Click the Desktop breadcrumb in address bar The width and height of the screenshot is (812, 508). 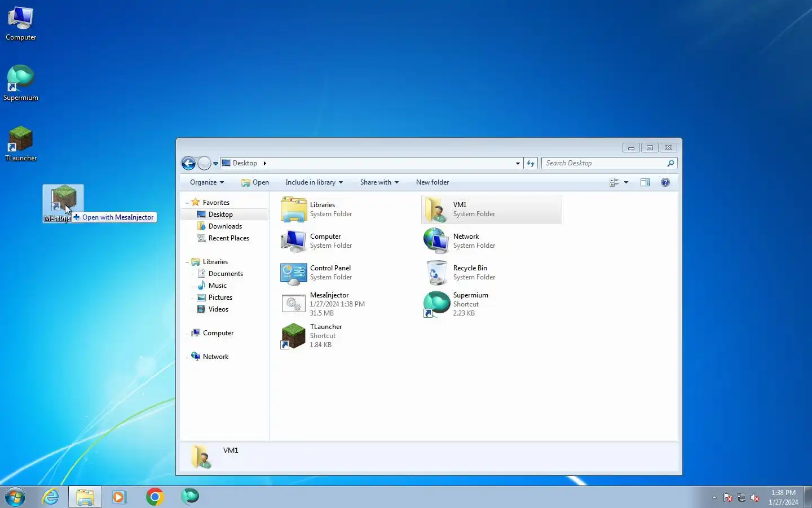tap(245, 163)
